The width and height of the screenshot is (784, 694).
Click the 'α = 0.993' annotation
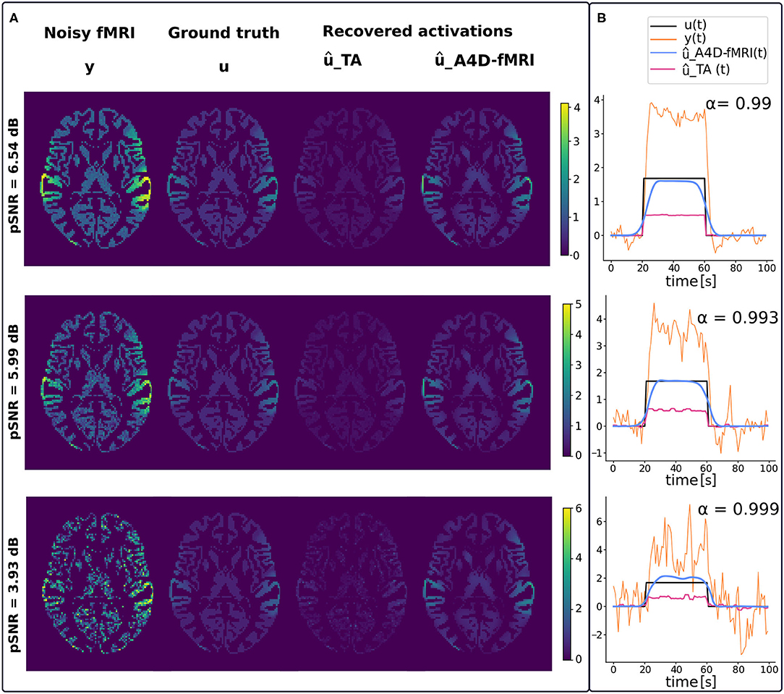(x=738, y=317)
